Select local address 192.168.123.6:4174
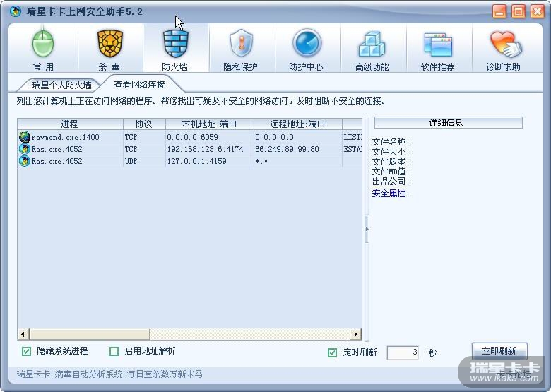 click(206, 149)
